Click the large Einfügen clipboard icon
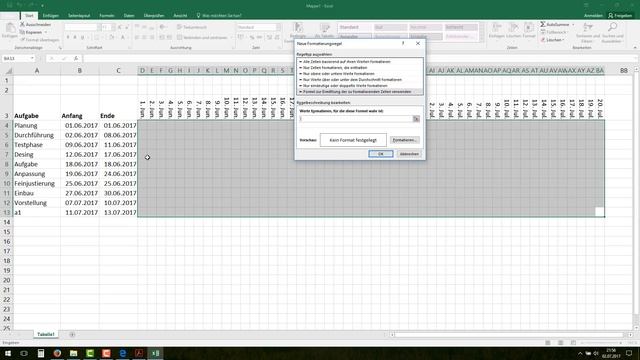Image resolution: width=640 pixels, height=360 pixels. coord(10,29)
